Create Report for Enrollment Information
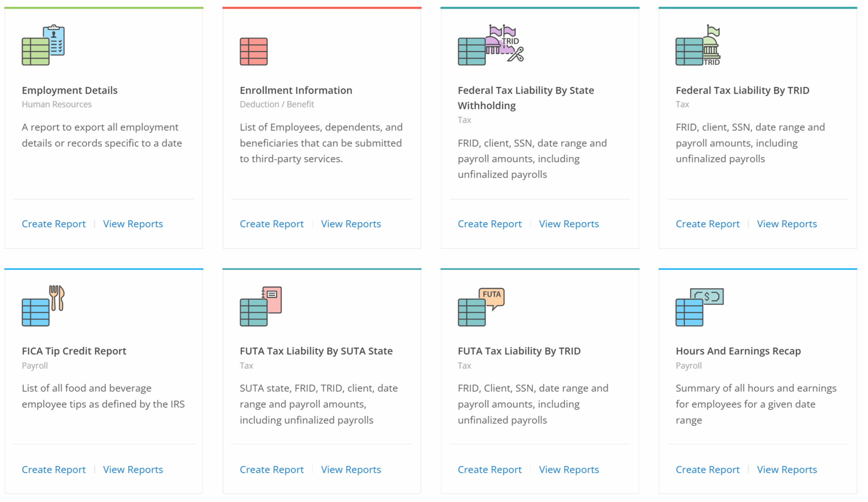The width and height of the screenshot is (868, 502). [x=272, y=224]
